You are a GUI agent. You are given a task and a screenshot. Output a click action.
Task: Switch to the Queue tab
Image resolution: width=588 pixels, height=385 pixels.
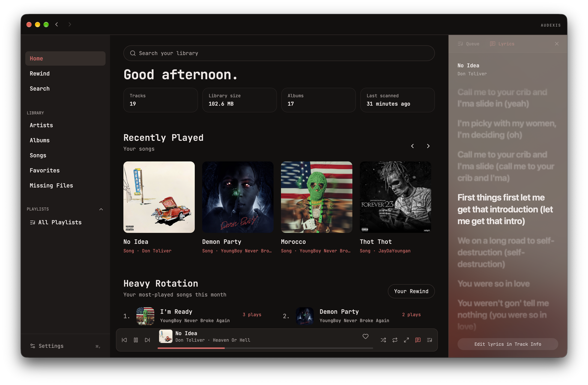click(469, 44)
